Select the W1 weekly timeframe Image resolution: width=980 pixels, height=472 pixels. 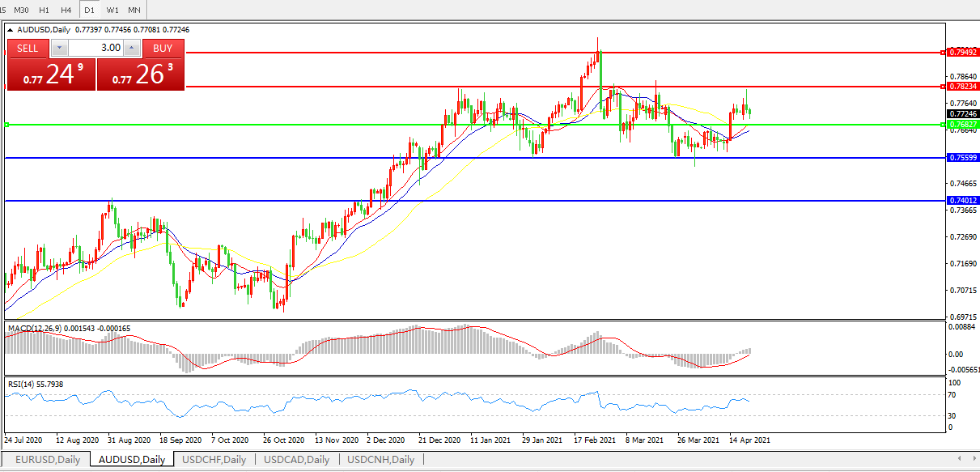[x=112, y=10]
